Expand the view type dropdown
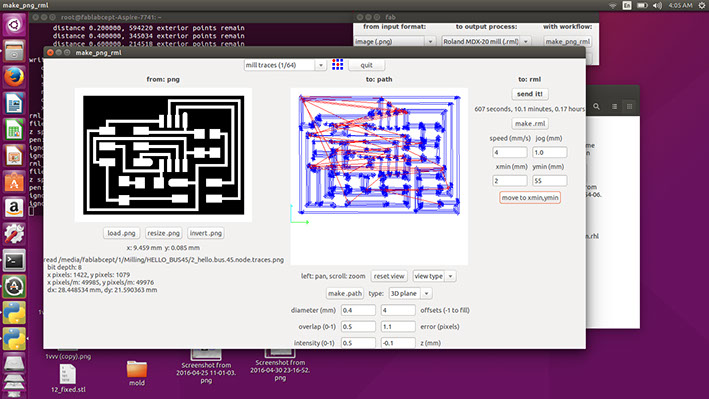The width and height of the screenshot is (709, 399). 434,276
